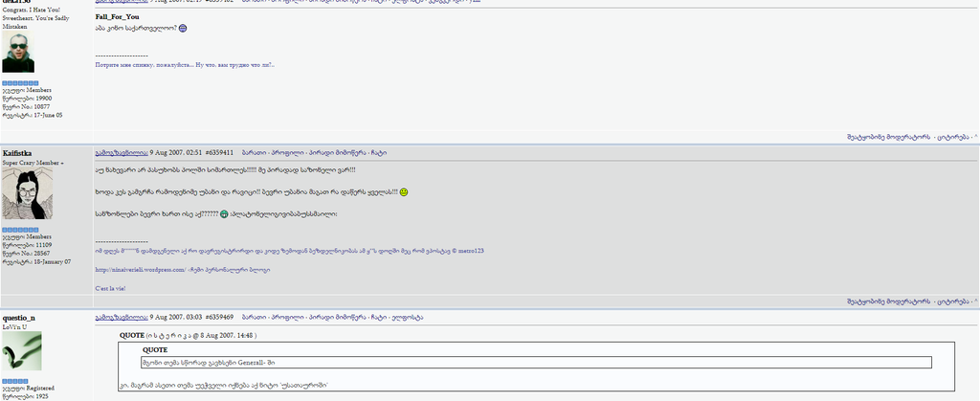Open post number #6359469 permalink
This screenshot has height=401, width=980.
tap(219, 318)
